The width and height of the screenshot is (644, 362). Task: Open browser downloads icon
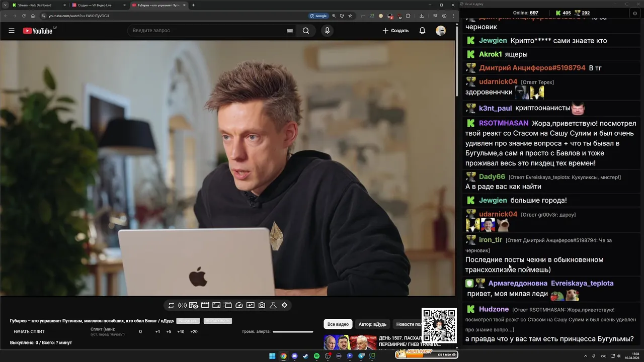coord(421,16)
